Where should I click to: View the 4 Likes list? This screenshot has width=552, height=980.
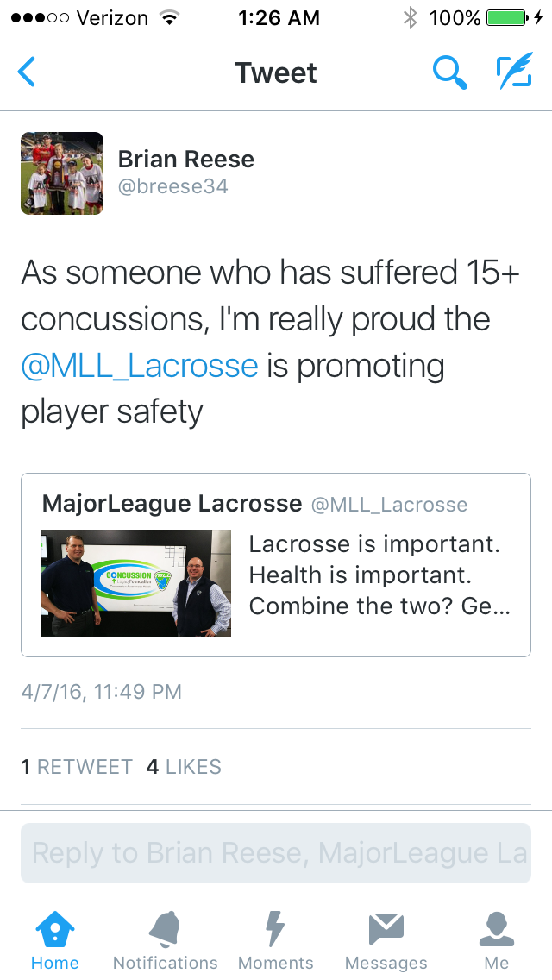click(x=184, y=767)
